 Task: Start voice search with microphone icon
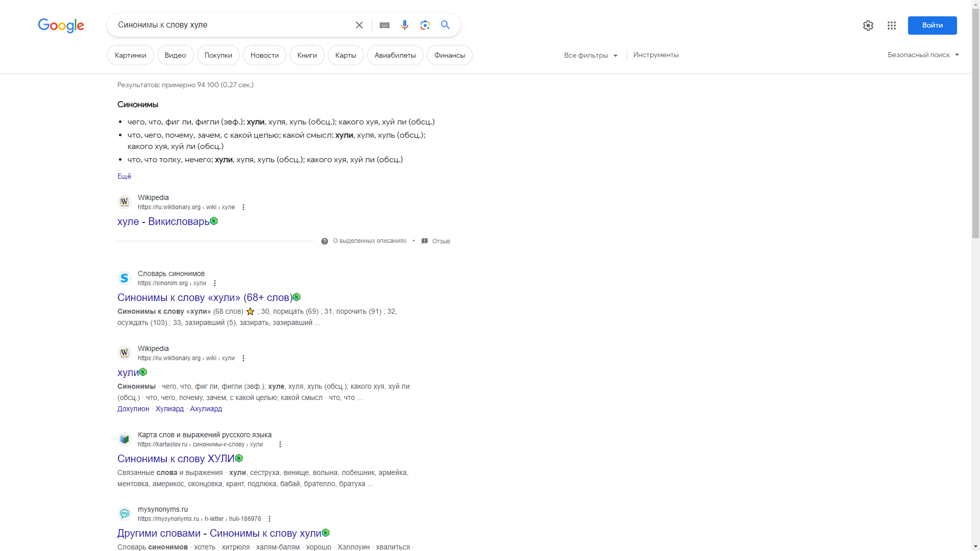click(405, 25)
